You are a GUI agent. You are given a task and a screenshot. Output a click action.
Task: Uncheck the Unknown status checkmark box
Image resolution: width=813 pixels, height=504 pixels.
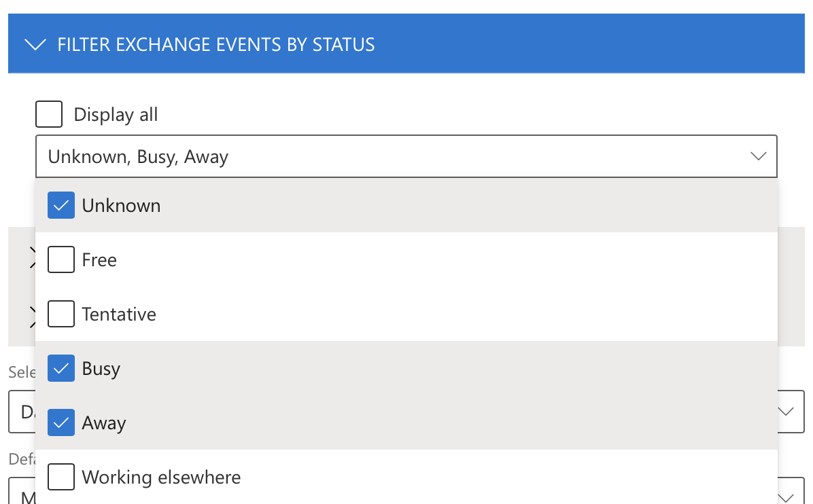61,205
